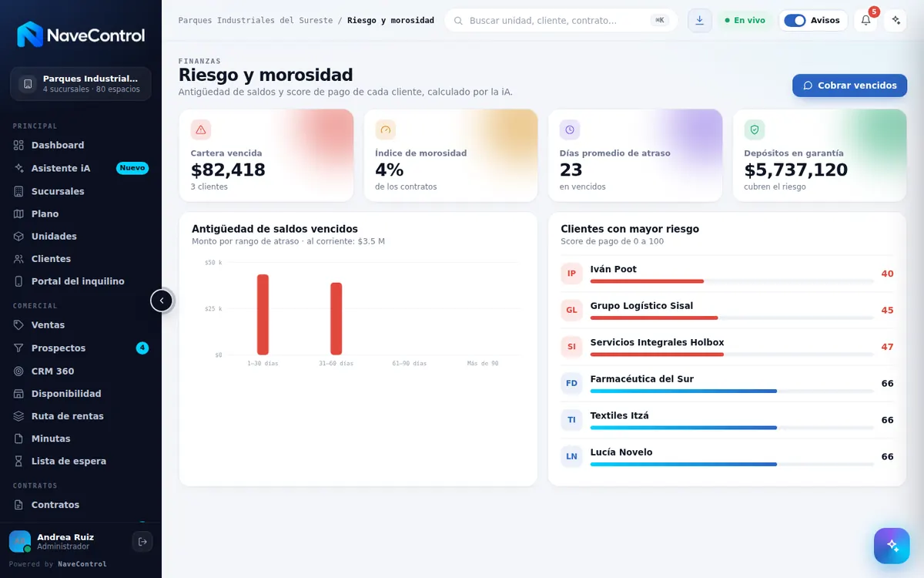Click the Prospectos count badge 4
Screen dimensions: 924x578
(142, 348)
